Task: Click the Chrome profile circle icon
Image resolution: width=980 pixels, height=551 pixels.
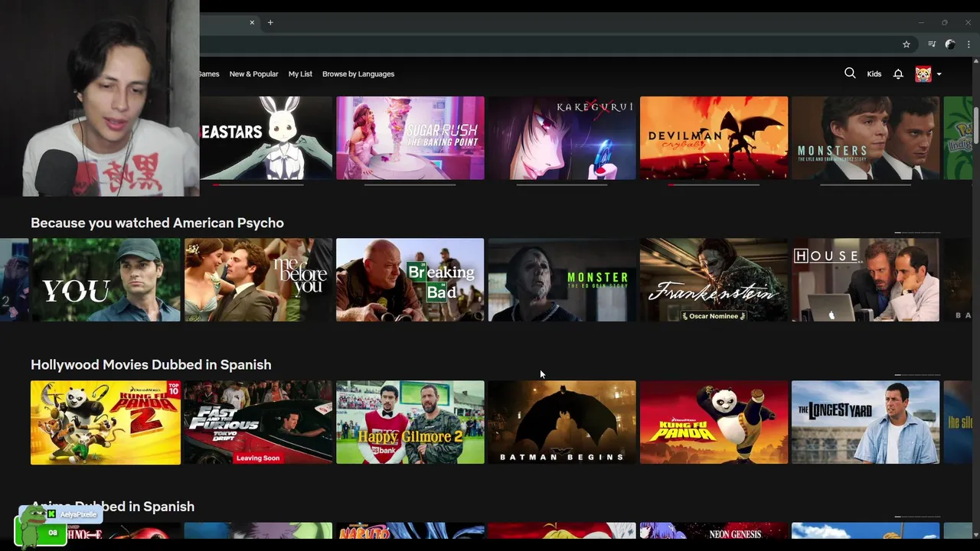Action: point(950,44)
